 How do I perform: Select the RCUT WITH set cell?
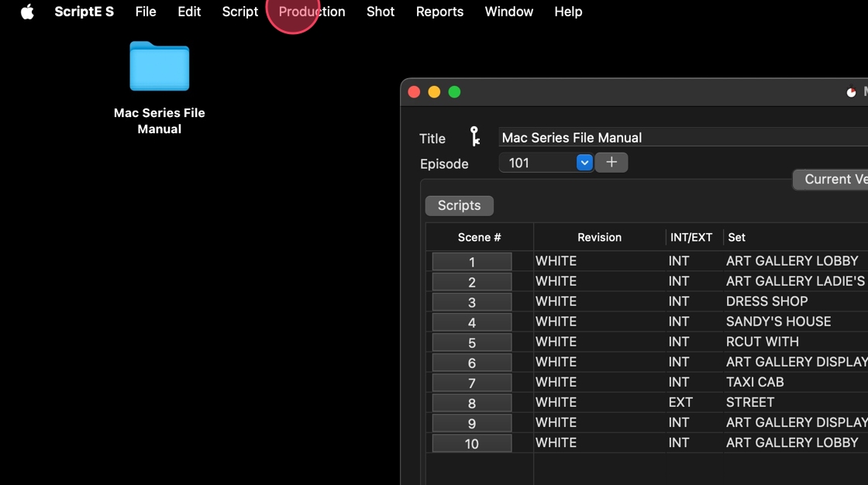pyautogui.click(x=763, y=342)
